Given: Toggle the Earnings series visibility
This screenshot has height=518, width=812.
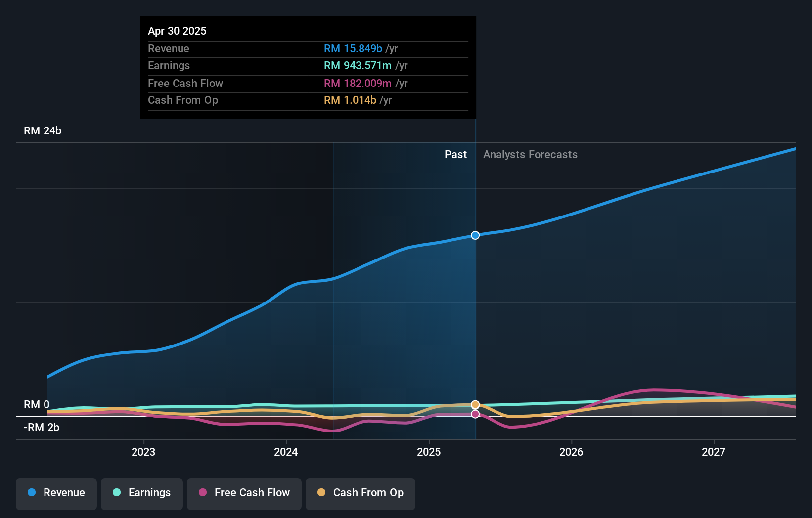Looking at the screenshot, I should tap(142, 493).
